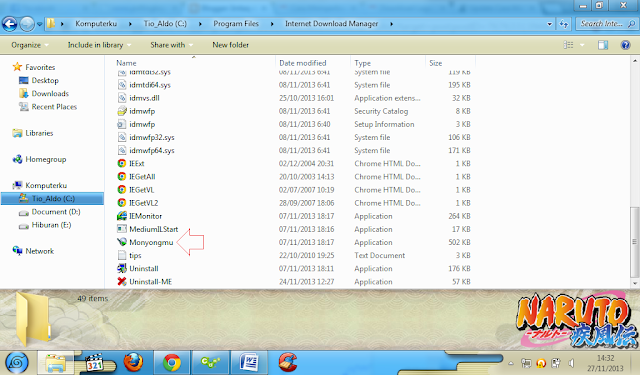Select Komputerku in the address breadcrumb
The height and width of the screenshot is (375, 640).
coord(96,24)
